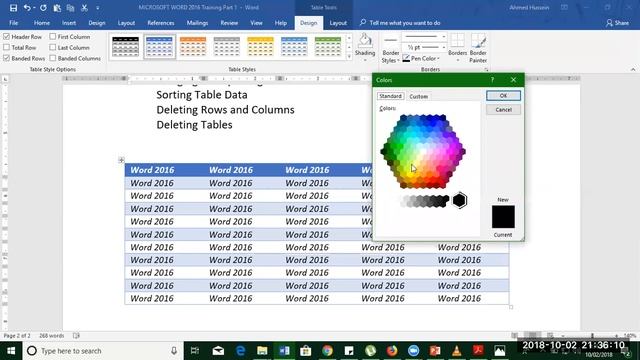Image resolution: width=640 pixels, height=360 pixels.
Task: Collapse the ribbon with the chevron arrow
Action: pos(633,69)
